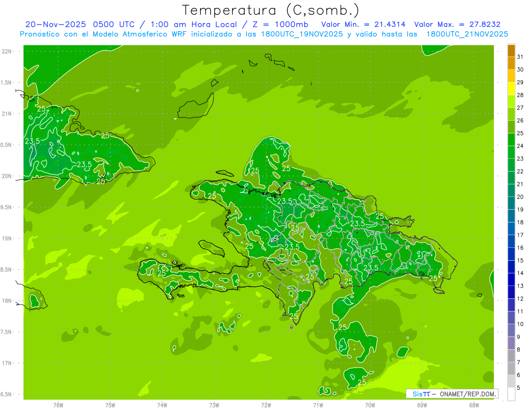The height and width of the screenshot is (411, 532).
Task: Click the legend value '10'
Action: click(520, 324)
